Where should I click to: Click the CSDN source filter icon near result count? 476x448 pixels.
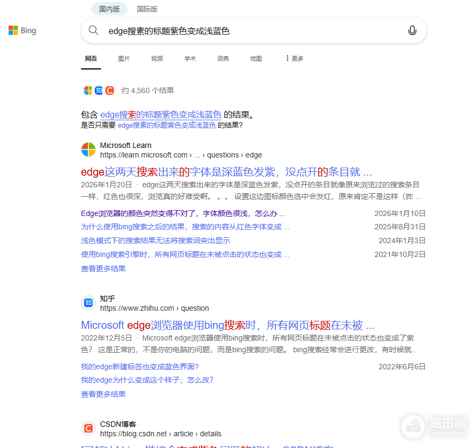click(110, 90)
